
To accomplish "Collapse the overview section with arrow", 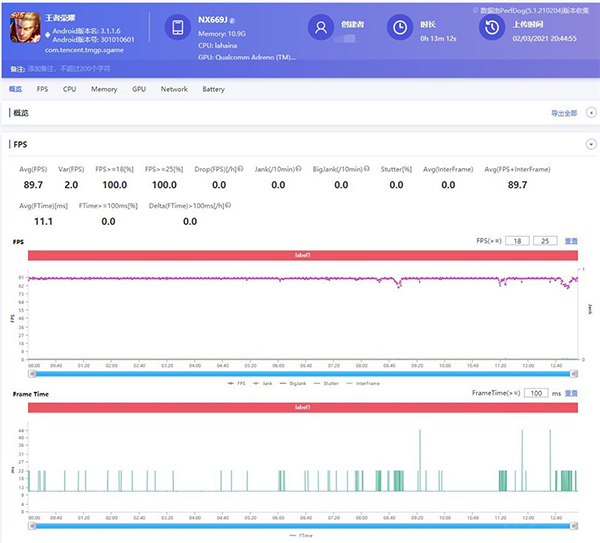I will coord(590,113).
